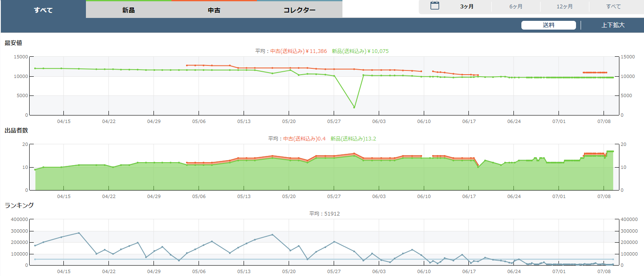The width and height of the screenshot is (644, 276).
Task: Click the red 中古 price segment near 07/08
Action: click(595, 73)
